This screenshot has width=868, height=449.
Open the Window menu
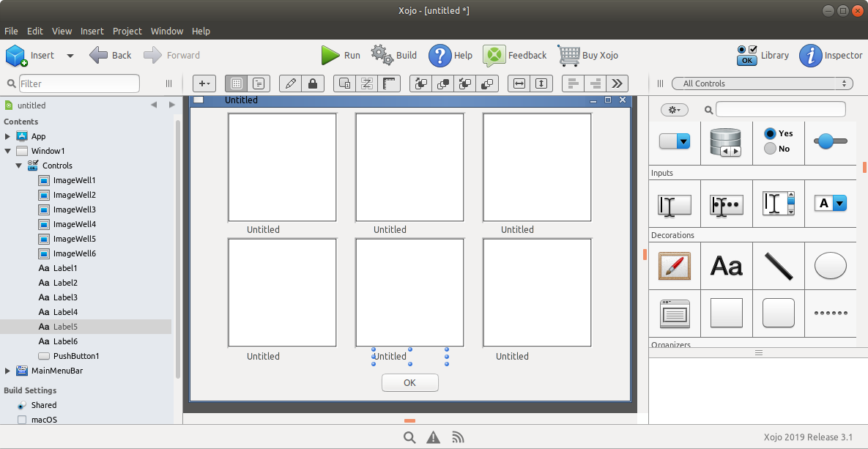coord(166,31)
